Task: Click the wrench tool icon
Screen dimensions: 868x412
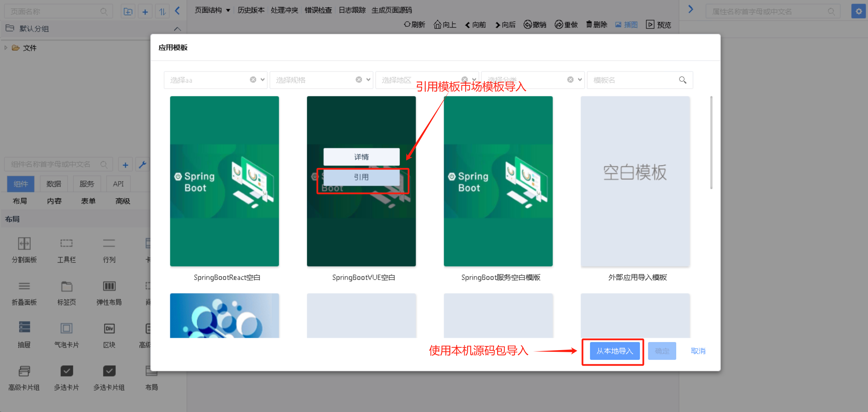Action: tap(142, 165)
